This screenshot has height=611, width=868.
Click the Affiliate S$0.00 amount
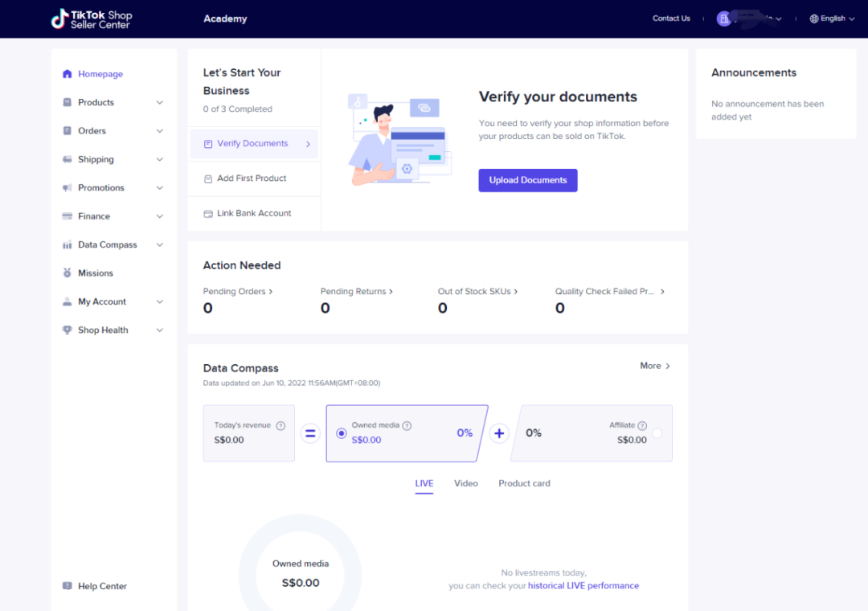pyautogui.click(x=632, y=441)
